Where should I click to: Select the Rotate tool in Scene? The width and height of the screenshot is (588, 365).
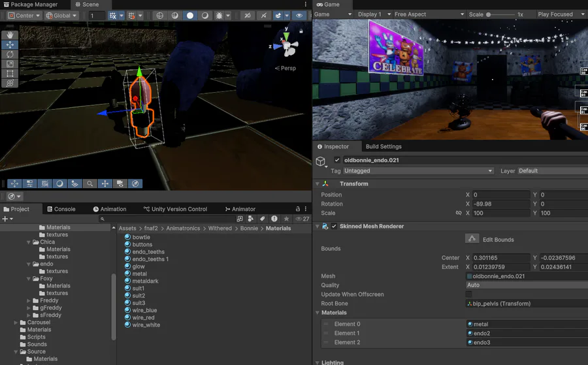pos(10,54)
